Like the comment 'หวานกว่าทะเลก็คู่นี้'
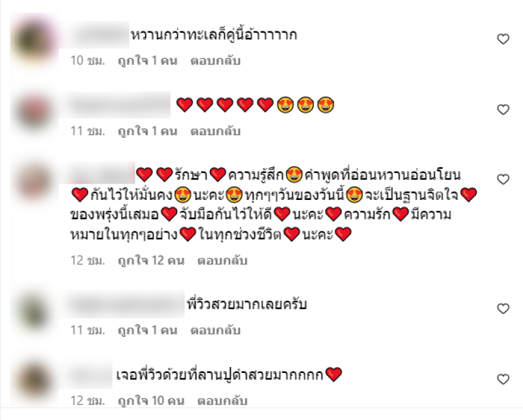523x420 pixels. tap(503, 39)
